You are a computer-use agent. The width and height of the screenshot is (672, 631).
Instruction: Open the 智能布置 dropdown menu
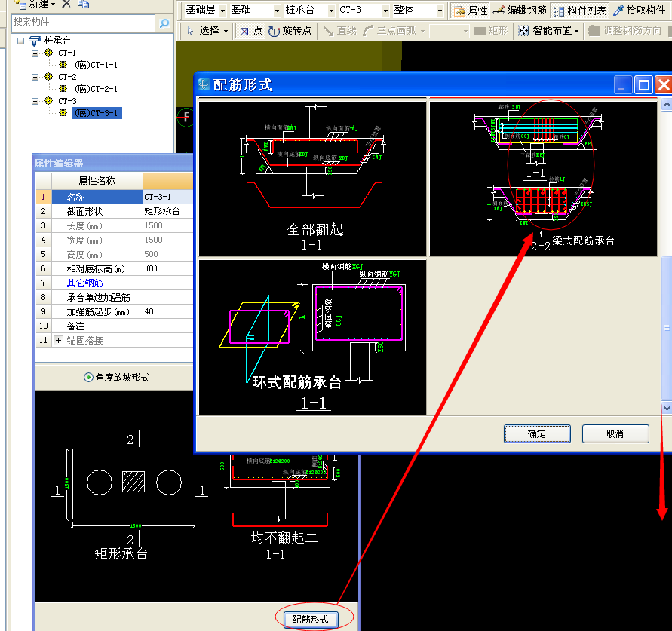click(576, 31)
